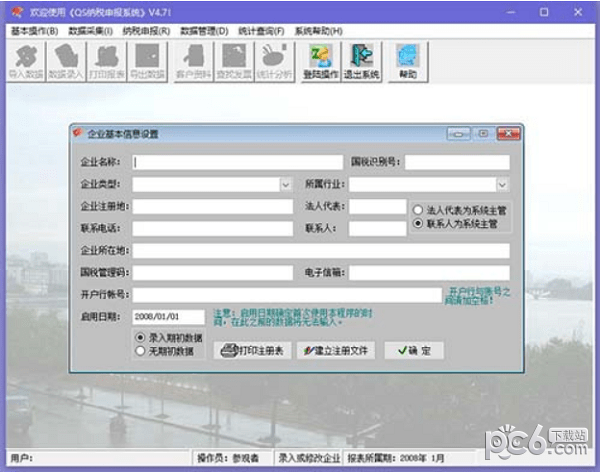Image resolution: width=600 pixels, height=472 pixels.
Task: Select 法人代表为系统主管 radio option
Action: (418, 210)
